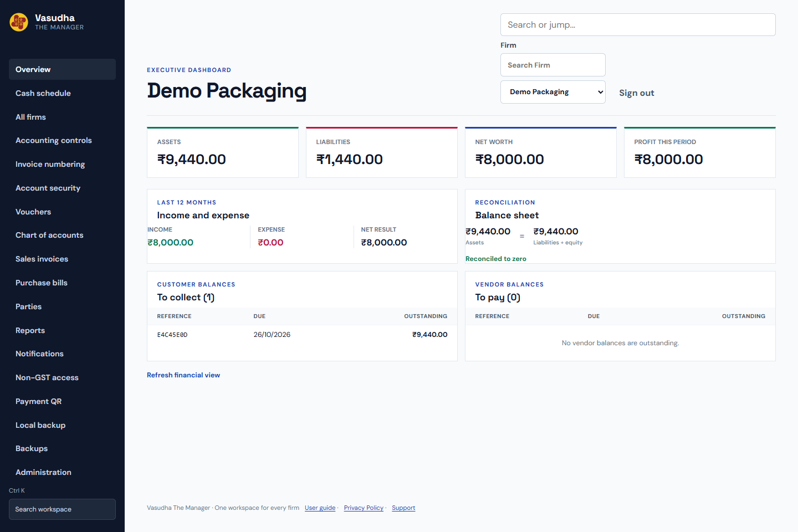This screenshot has height=532, width=798.
Task: Click the To collect (1) heading
Action: 186,298
